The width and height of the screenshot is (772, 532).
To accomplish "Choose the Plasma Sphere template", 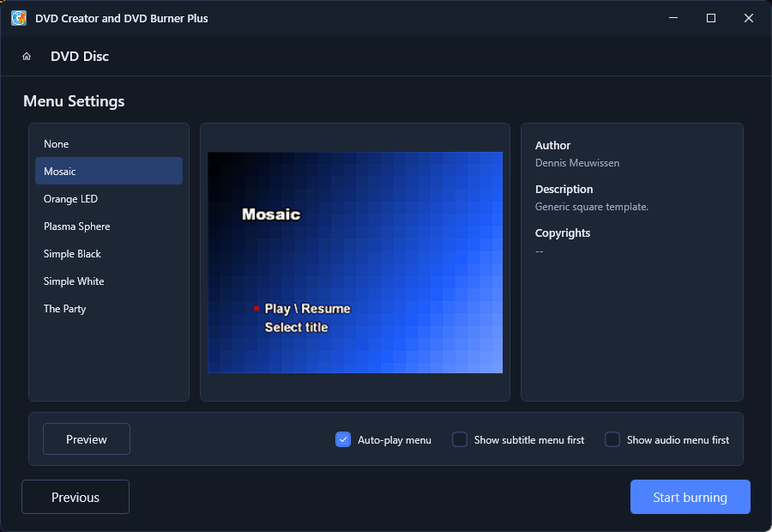I will point(109,227).
